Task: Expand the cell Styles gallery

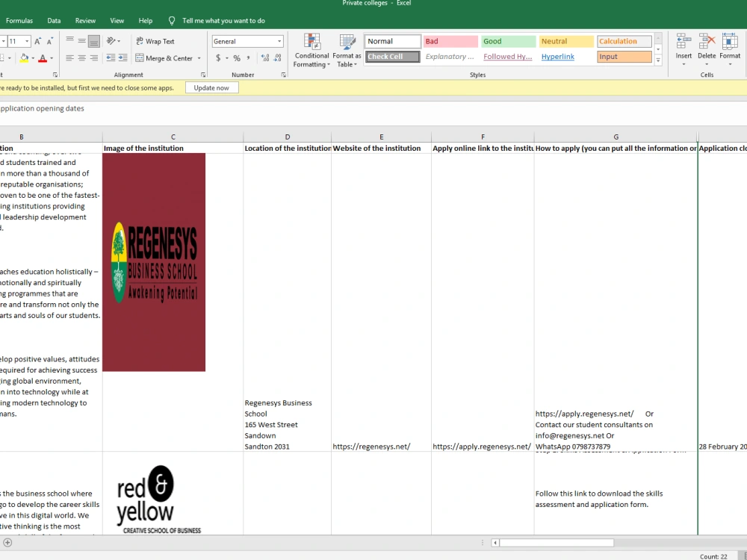Action: [658, 60]
